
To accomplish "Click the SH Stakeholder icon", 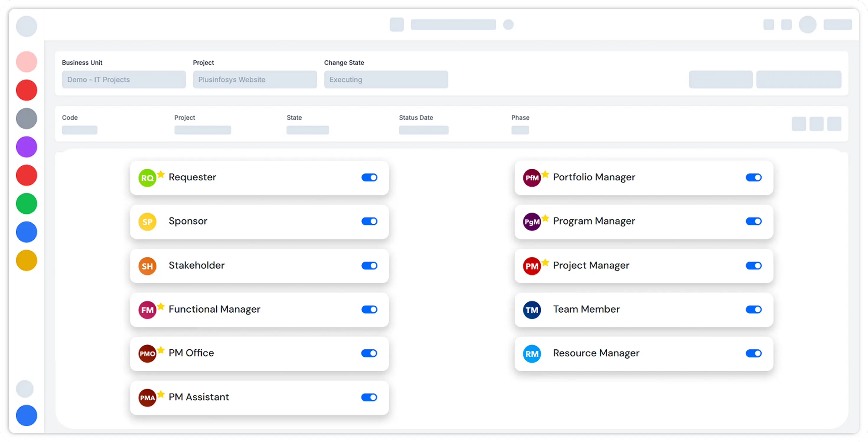I will click(x=147, y=266).
